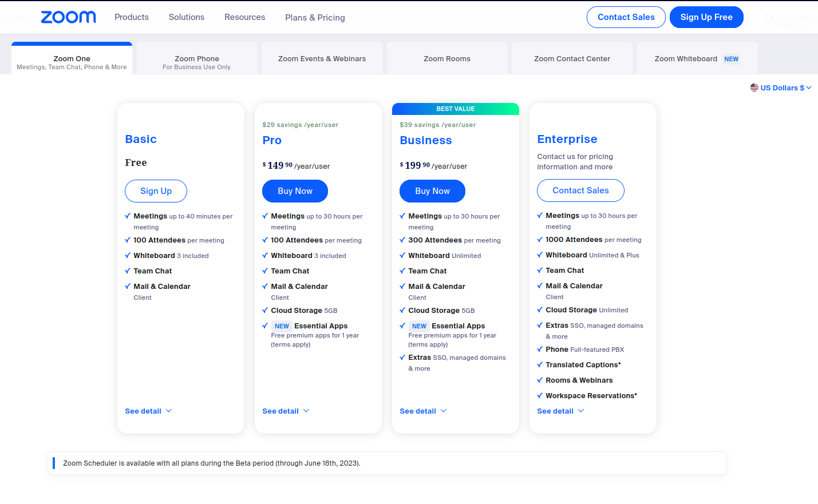This screenshot has width=818, height=504.
Task: Click the $199.90 /year/user price
Action: pos(433,165)
